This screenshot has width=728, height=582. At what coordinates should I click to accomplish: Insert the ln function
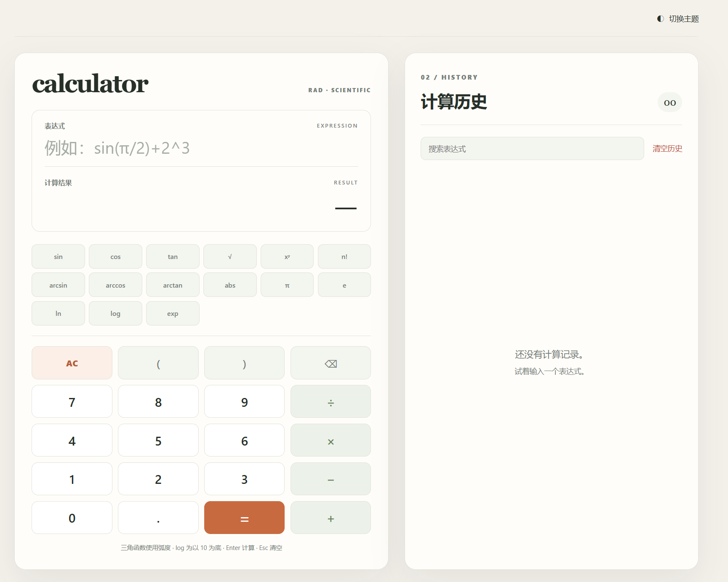58,313
